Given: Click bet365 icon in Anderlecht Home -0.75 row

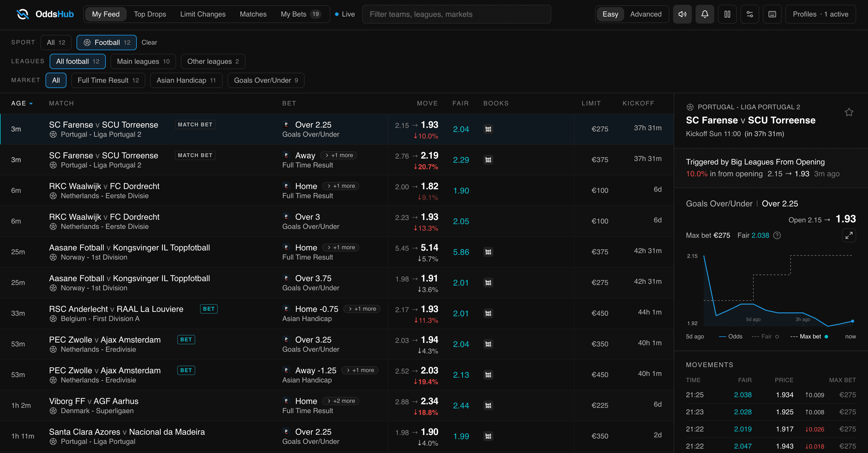Looking at the screenshot, I should point(488,313).
